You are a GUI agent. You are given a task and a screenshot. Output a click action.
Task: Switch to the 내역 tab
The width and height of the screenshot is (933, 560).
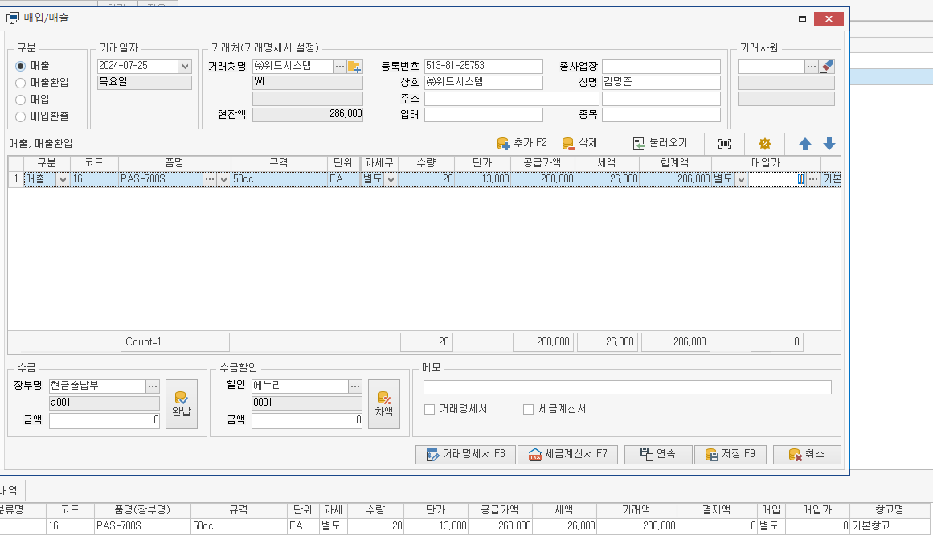(11, 489)
